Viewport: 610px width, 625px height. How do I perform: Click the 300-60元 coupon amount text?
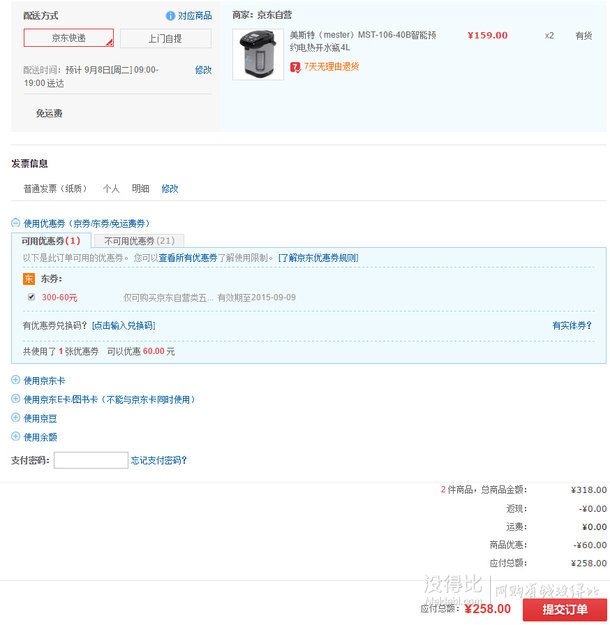click(59, 297)
